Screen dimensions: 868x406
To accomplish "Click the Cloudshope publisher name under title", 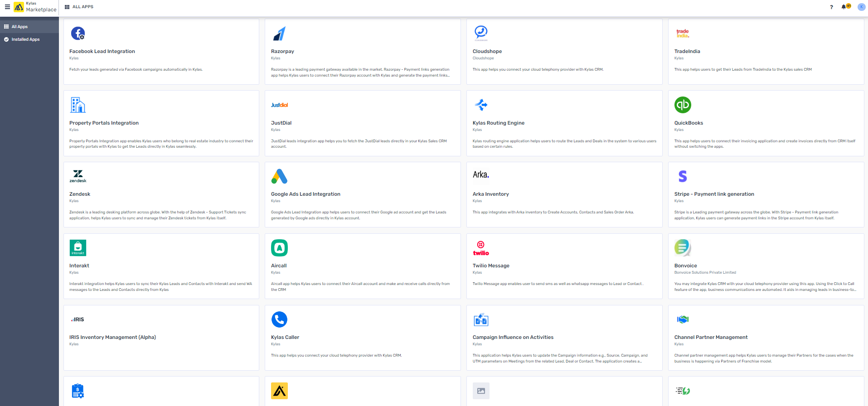I will [483, 58].
